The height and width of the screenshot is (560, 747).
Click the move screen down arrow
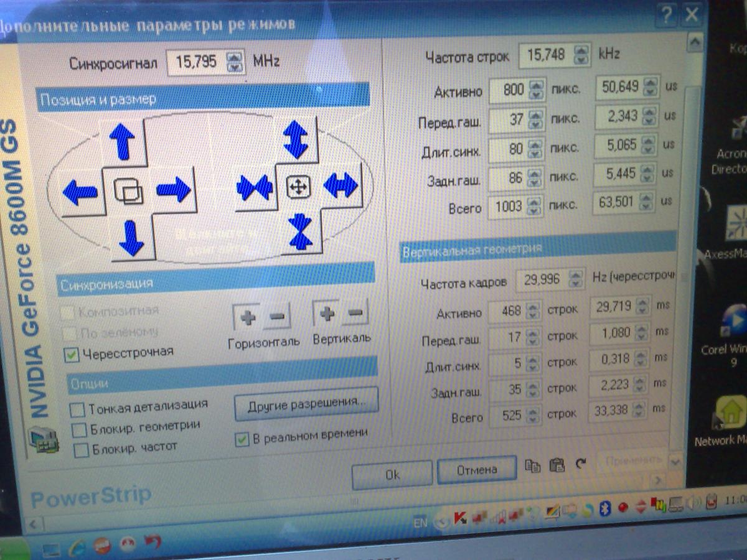point(131,238)
